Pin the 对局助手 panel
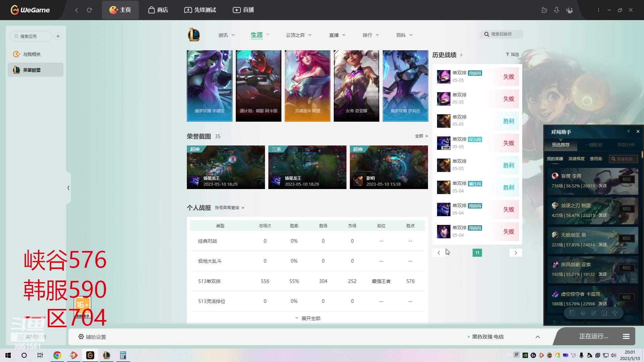The height and width of the screenshot is (362, 644). 629,132
